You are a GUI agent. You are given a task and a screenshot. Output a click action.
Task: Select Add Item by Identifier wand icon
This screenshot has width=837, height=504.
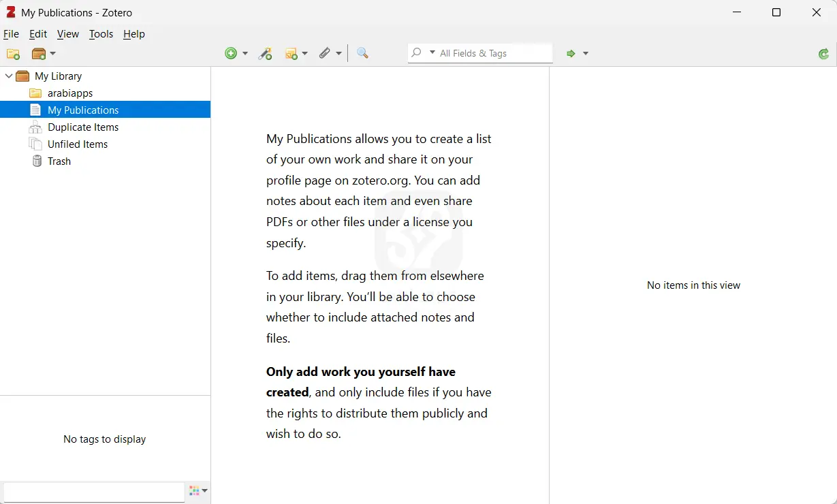tap(266, 53)
